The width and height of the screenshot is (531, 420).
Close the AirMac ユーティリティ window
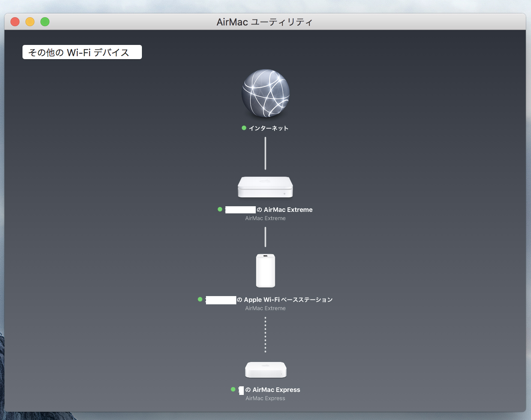point(15,22)
